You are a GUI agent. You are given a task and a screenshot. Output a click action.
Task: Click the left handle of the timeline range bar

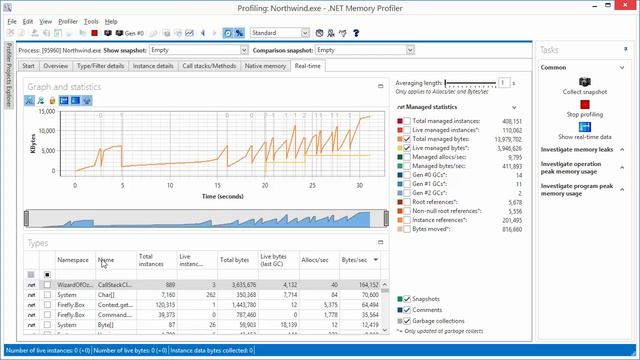tap(27, 218)
